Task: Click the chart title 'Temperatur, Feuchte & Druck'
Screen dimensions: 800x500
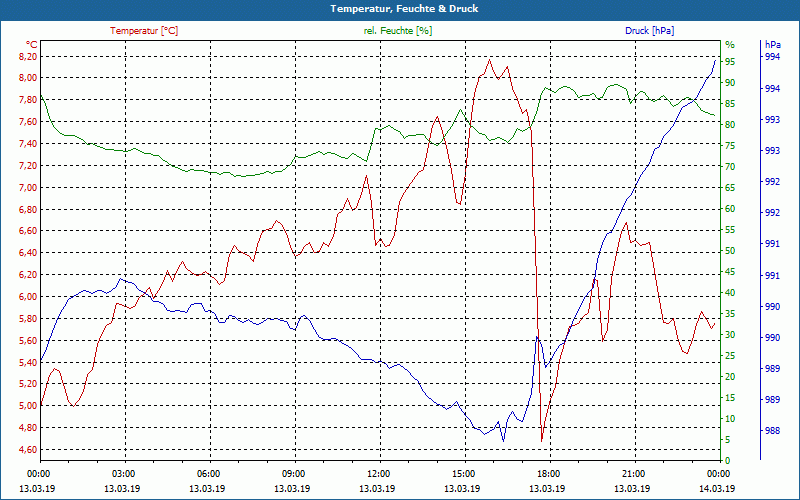Action: (x=404, y=9)
